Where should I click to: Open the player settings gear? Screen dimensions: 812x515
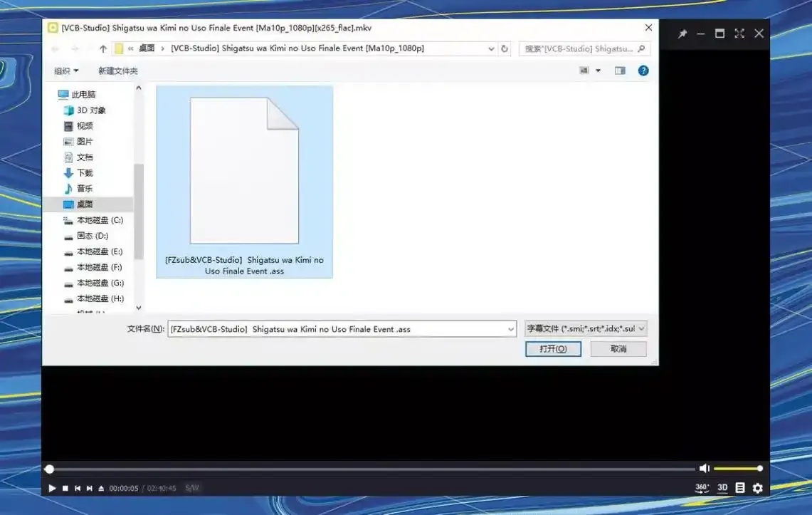pyautogui.click(x=758, y=488)
